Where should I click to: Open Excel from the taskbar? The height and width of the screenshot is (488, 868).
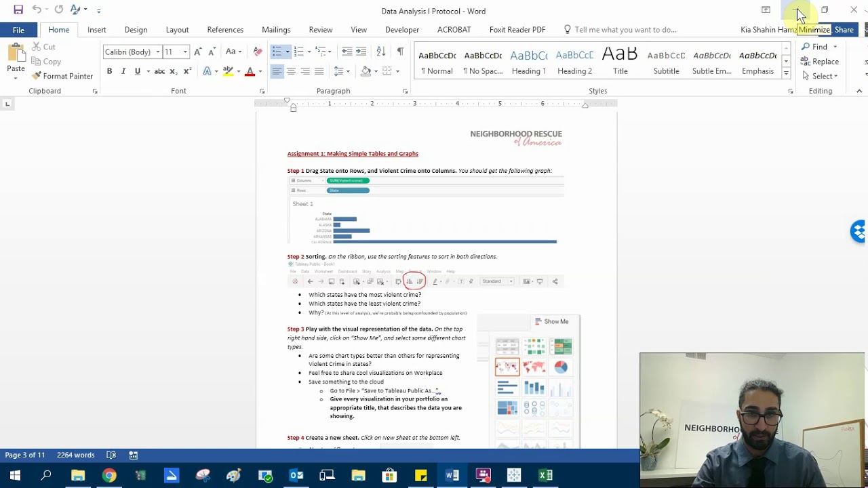[545, 475]
